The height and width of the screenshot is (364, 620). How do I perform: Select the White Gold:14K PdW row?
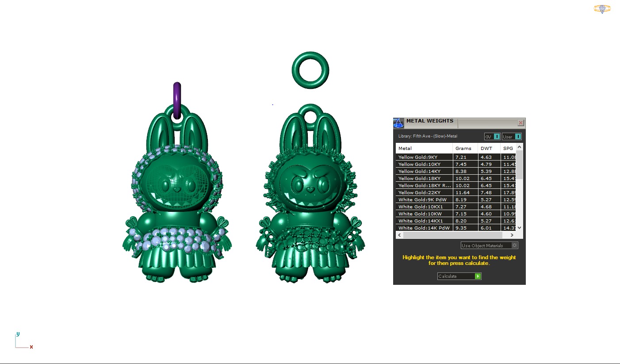456,228
